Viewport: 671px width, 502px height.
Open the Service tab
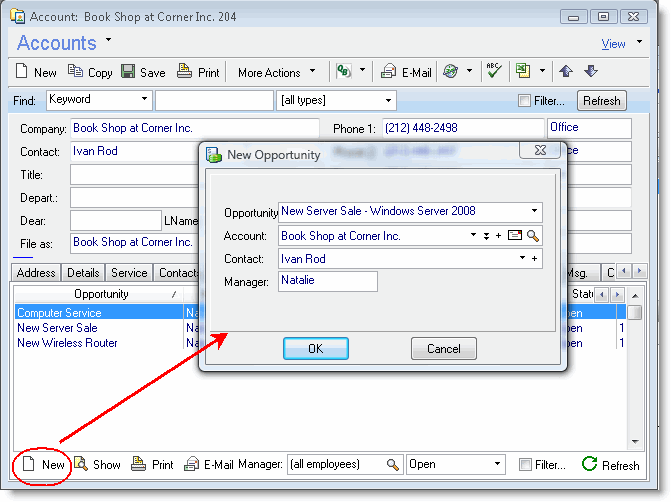129,273
